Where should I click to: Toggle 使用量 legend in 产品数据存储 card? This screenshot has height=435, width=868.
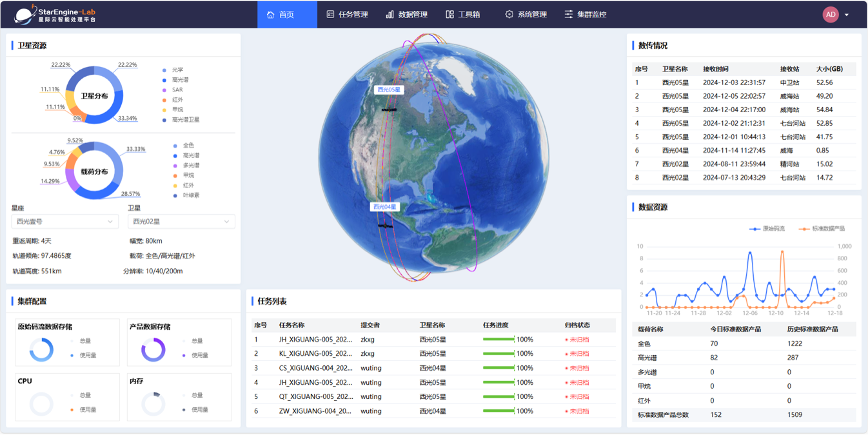point(195,355)
